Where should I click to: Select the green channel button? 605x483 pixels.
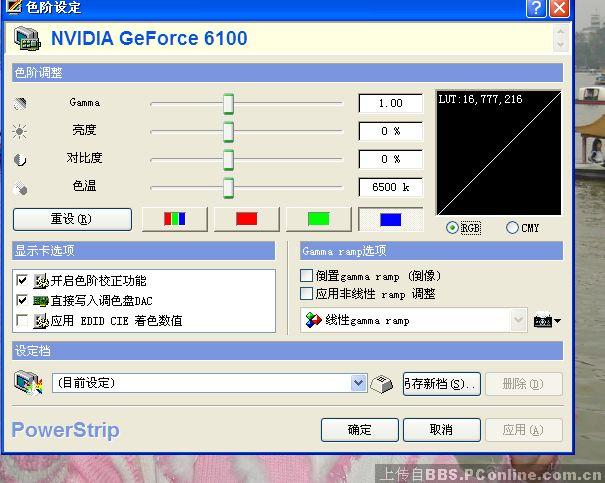click(319, 219)
